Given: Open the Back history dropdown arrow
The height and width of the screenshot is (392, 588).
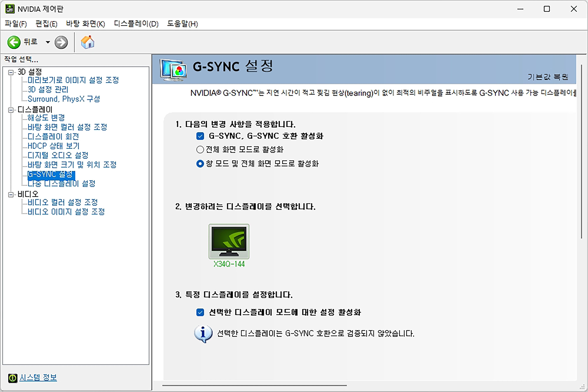Looking at the screenshot, I should tap(47, 42).
